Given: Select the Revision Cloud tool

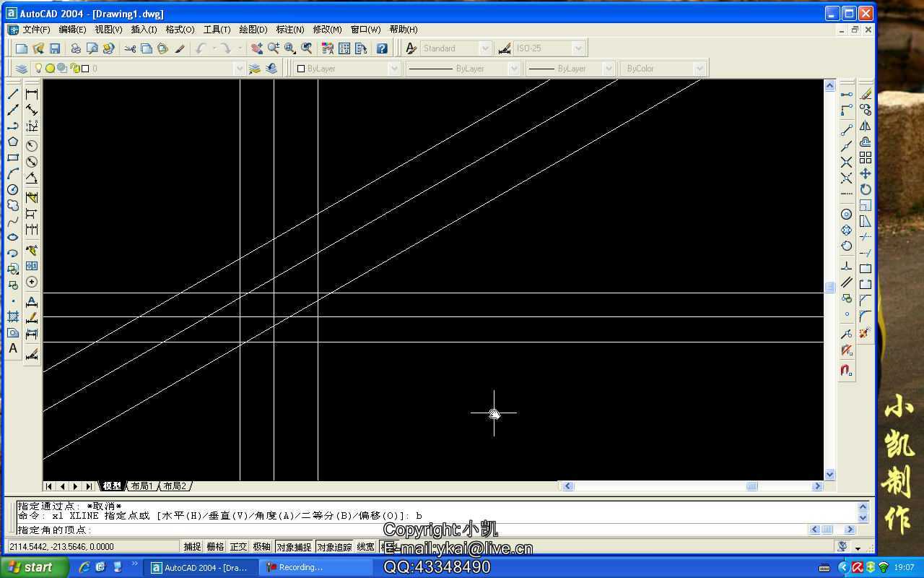Looking at the screenshot, I should (13, 205).
